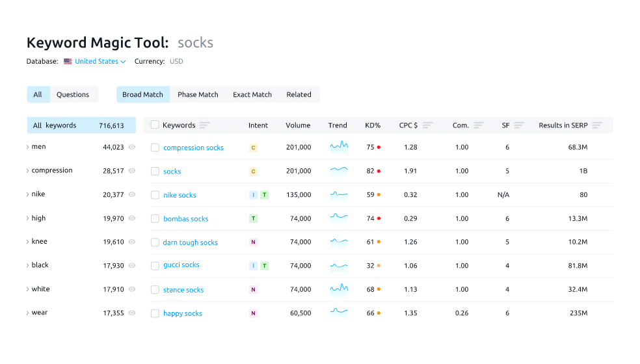This screenshot has width=640, height=364.
Task: Tick the select-all checkbox in Keywords header
Action: [x=155, y=125]
